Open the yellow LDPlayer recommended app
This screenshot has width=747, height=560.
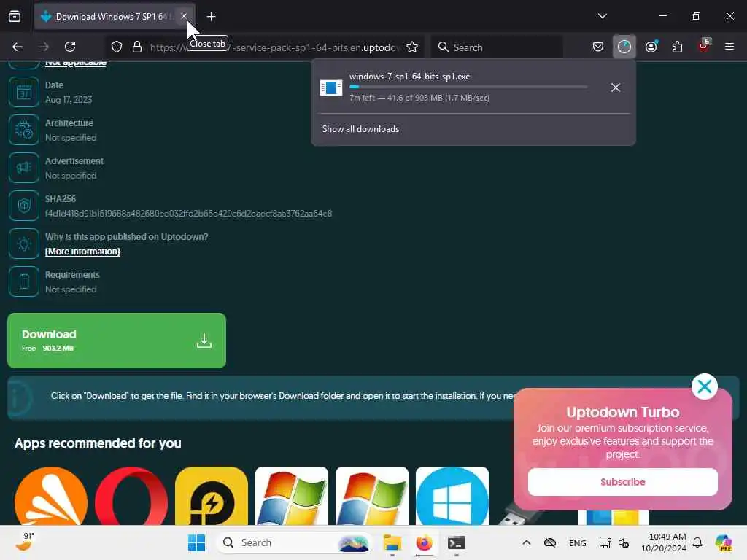[x=212, y=496]
